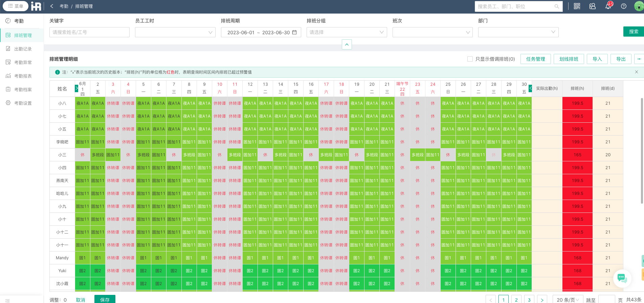Click the search magnifier icon
644x303 pixels.
tap(557, 6)
